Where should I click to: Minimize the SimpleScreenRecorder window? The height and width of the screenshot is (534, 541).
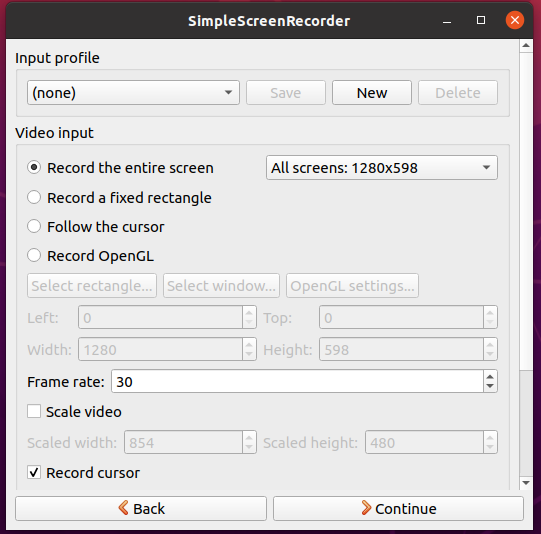pyautogui.click(x=447, y=21)
